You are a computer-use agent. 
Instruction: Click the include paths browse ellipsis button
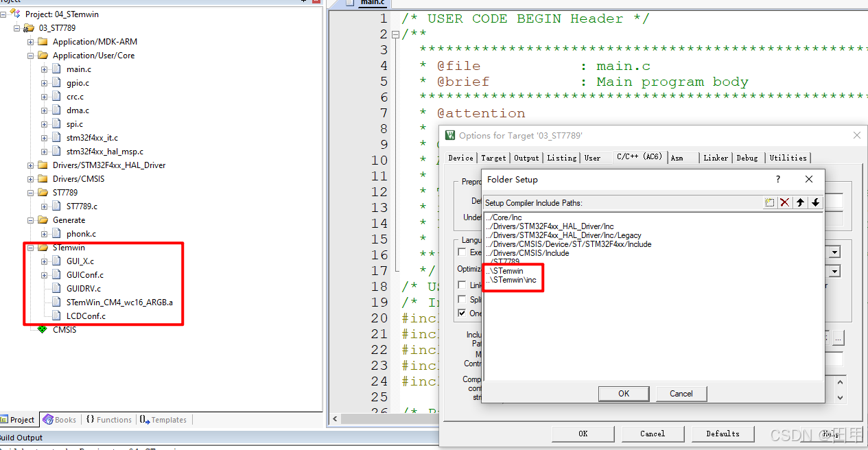[838, 338]
